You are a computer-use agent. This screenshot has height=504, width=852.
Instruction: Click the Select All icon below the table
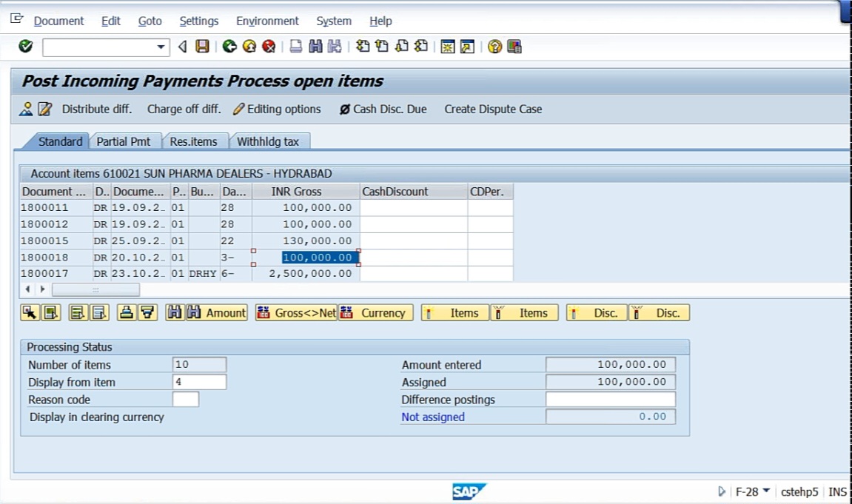tap(78, 313)
